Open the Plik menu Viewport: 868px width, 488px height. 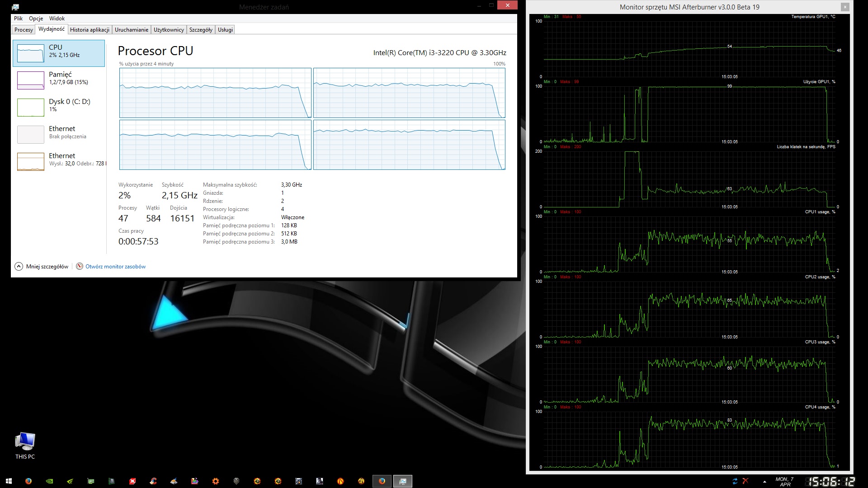19,19
